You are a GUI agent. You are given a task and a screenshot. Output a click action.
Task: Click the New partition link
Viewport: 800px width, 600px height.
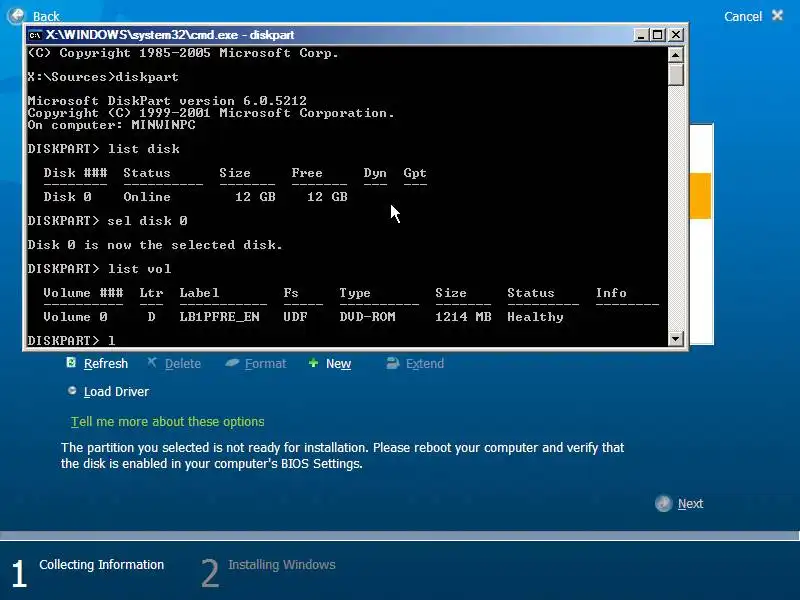[338, 364]
